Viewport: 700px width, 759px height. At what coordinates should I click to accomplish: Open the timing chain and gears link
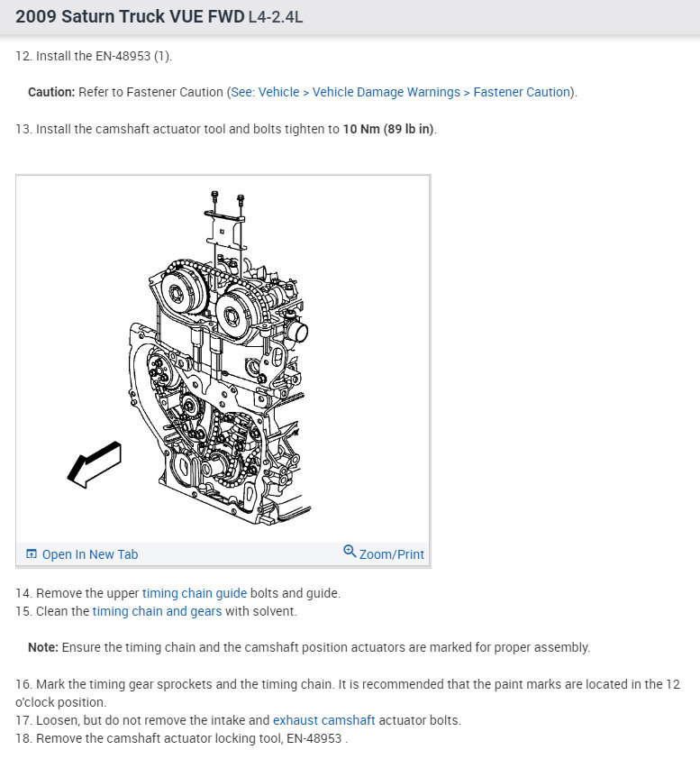[x=158, y=611]
